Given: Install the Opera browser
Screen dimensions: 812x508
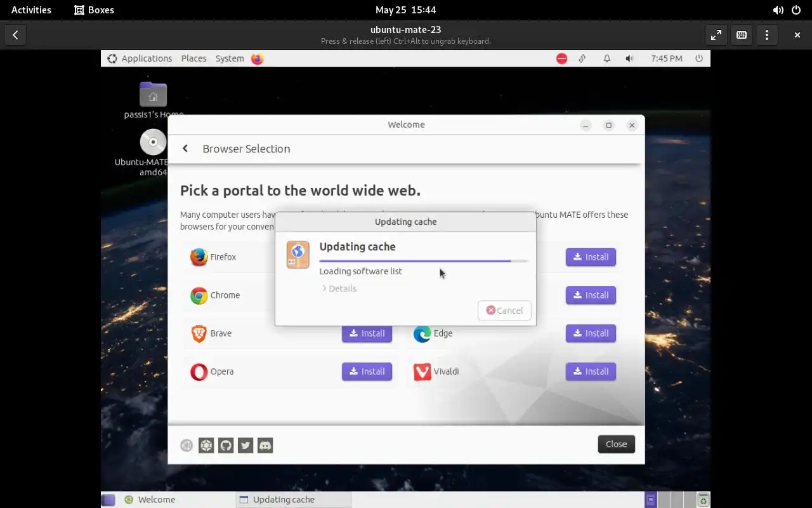Looking at the screenshot, I should point(367,371).
